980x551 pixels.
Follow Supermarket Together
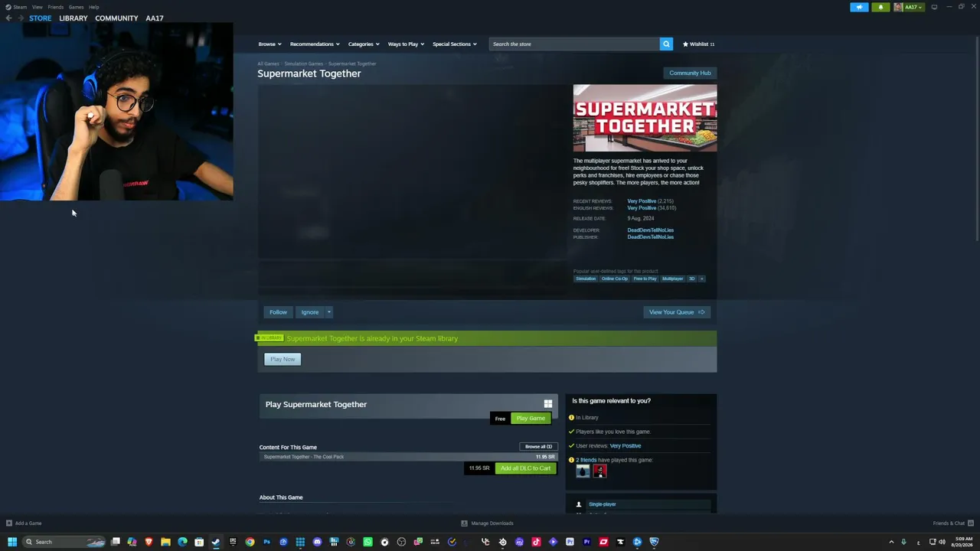pos(278,312)
